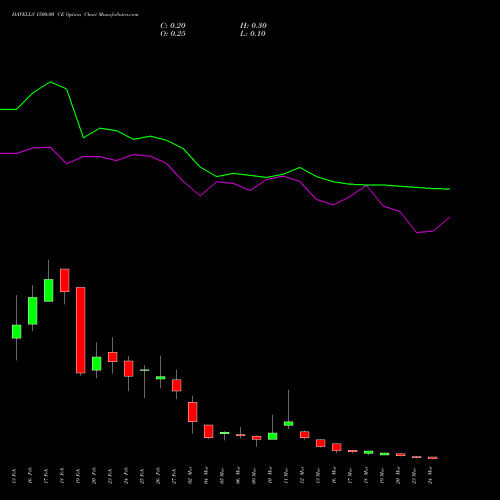Click the green candle above 13 Feb
Screen dimensions: 500x500
pos(17,332)
